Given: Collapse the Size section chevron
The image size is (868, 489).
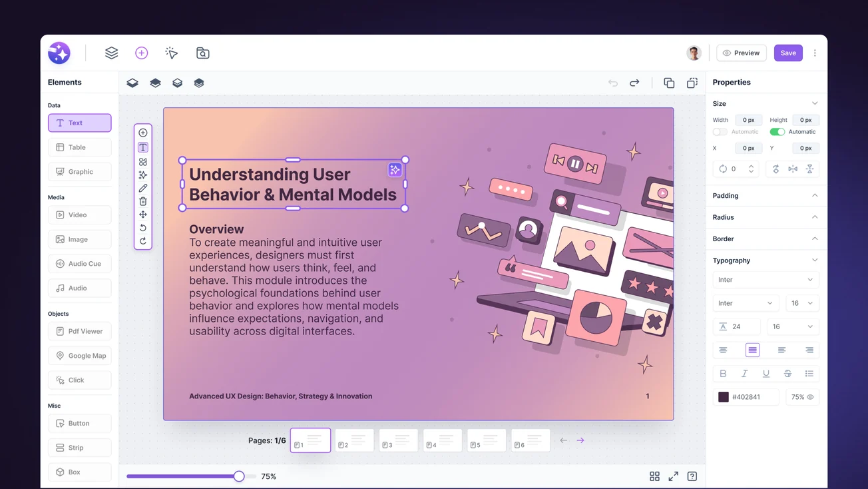Looking at the screenshot, I should coord(815,104).
